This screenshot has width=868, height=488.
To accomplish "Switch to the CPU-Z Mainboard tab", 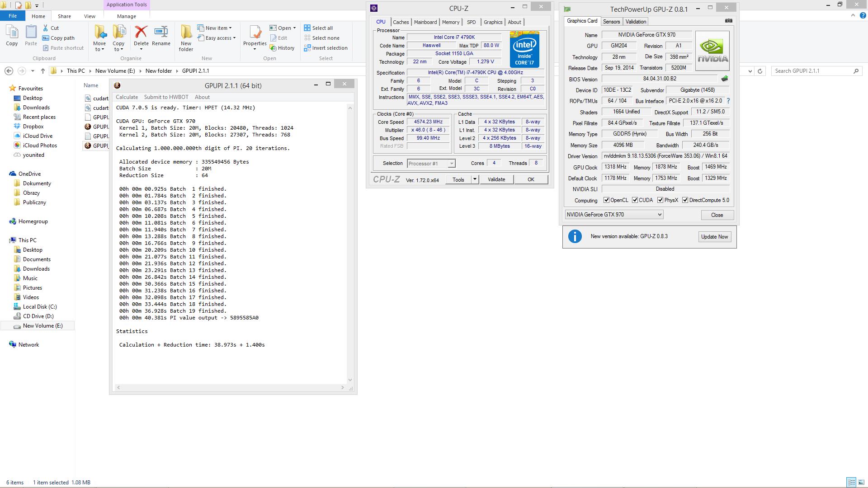I will (x=425, y=22).
